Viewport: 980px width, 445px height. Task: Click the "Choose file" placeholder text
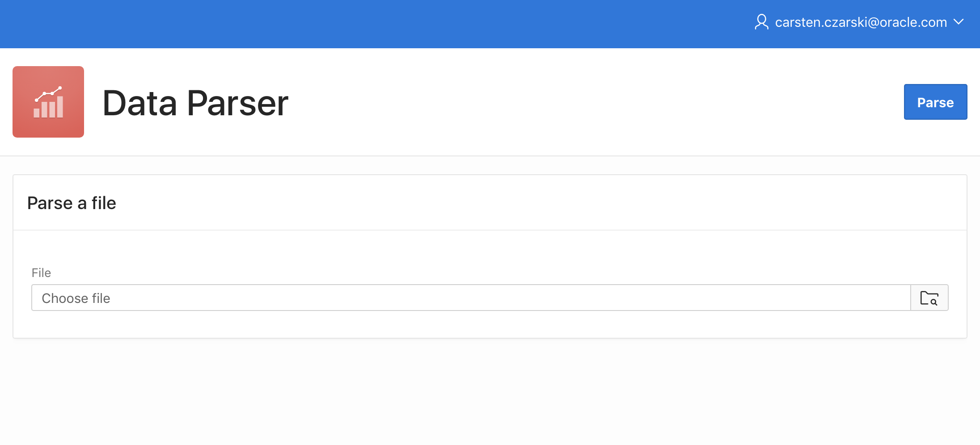[x=76, y=298]
